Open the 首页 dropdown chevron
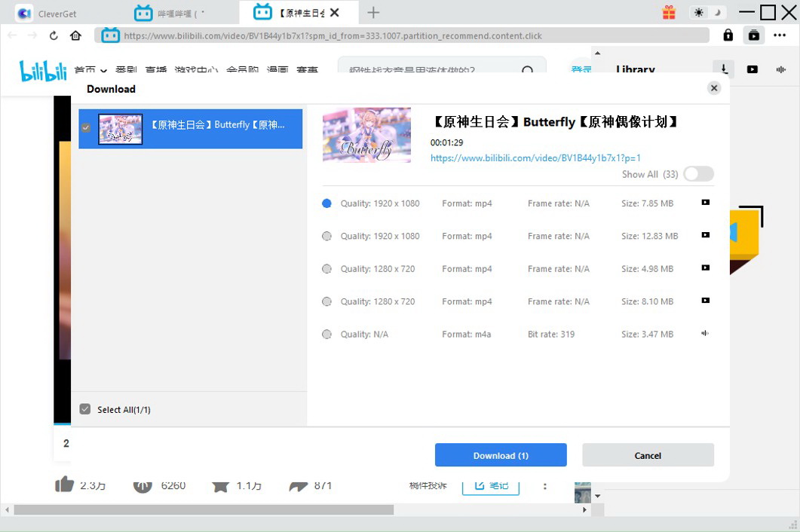The image size is (800, 532). tap(104, 70)
